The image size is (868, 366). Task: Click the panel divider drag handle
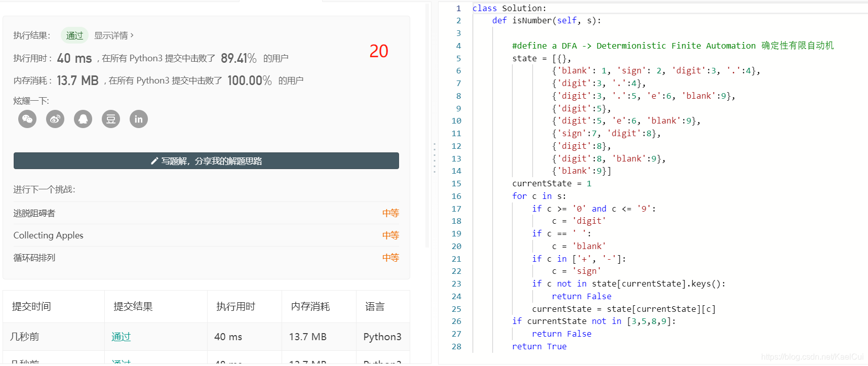tap(435, 158)
